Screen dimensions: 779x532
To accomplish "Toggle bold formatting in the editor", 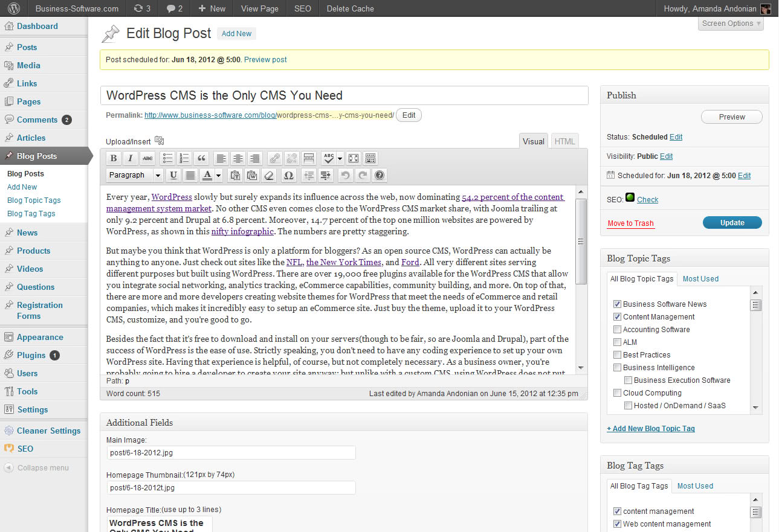I will coord(113,158).
